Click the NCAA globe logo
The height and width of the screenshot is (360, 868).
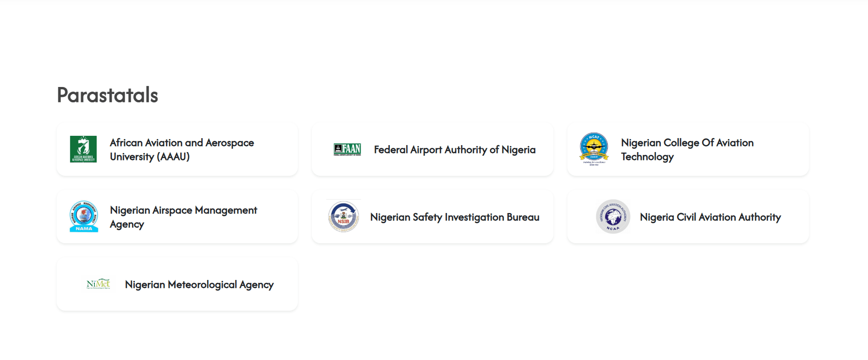(613, 217)
